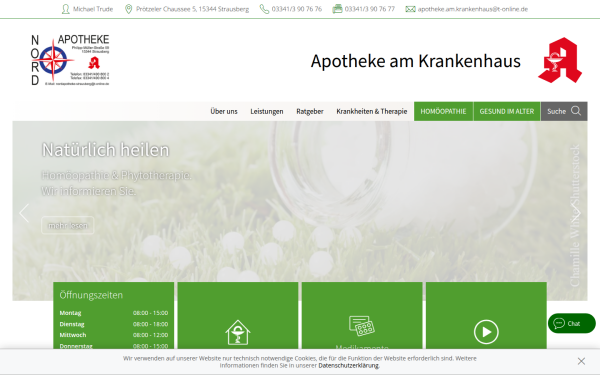600x375 pixels.
Task: Open the Ratgeber menu
Action: point(310,111)
